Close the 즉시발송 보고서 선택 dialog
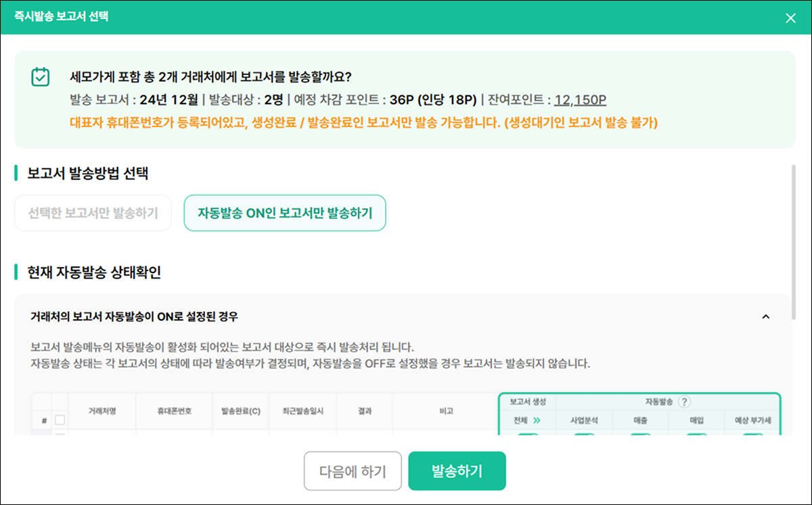Viewport: 812px width, 505px height. (x=790, y=18)
